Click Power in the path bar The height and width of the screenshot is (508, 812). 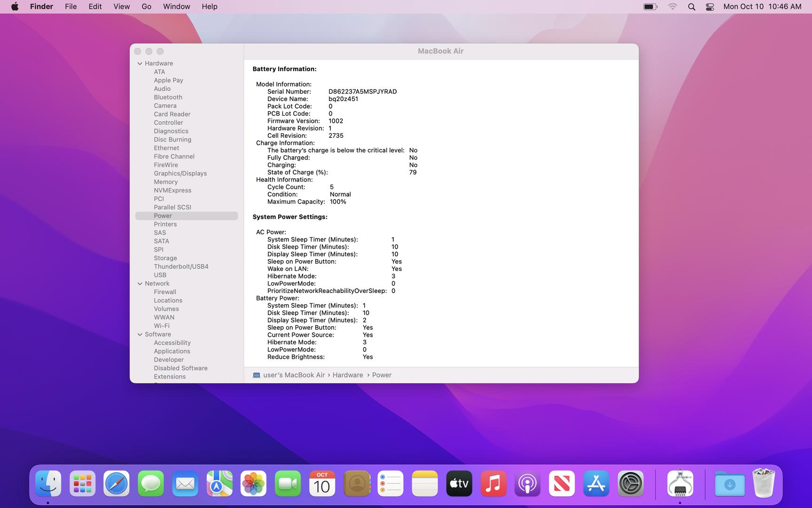(382, 375)
